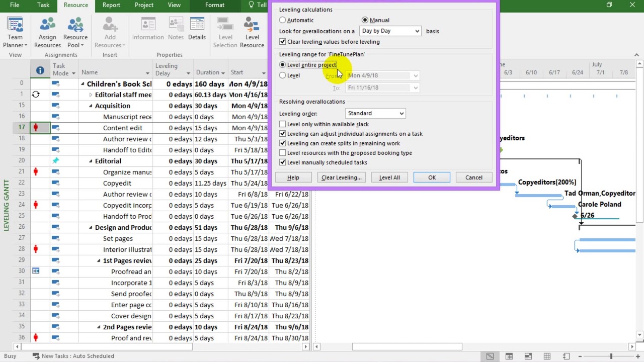Expand the Editorial staff meeting task
644x362 pixels.
tap(91, 95)
